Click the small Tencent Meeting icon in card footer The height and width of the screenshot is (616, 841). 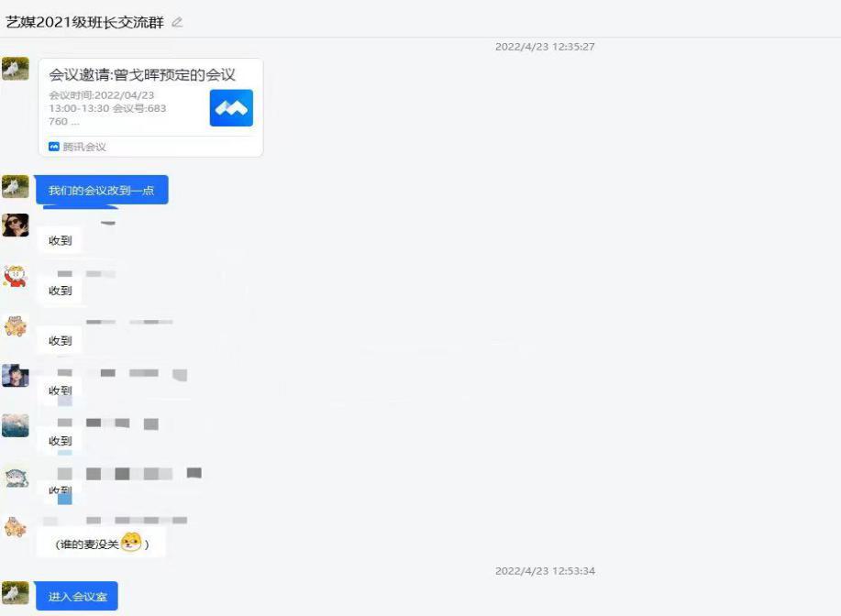pos(54,147)
